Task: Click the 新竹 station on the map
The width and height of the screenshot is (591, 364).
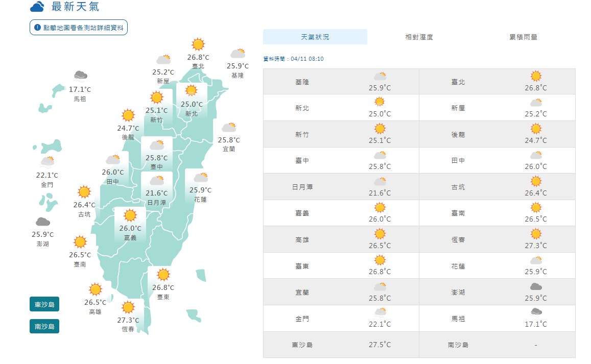Action: [156, 107]
